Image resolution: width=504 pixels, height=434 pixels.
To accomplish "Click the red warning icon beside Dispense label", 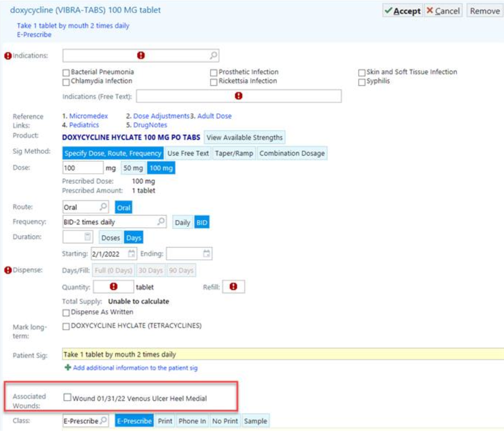I will (x=8, y=270).
